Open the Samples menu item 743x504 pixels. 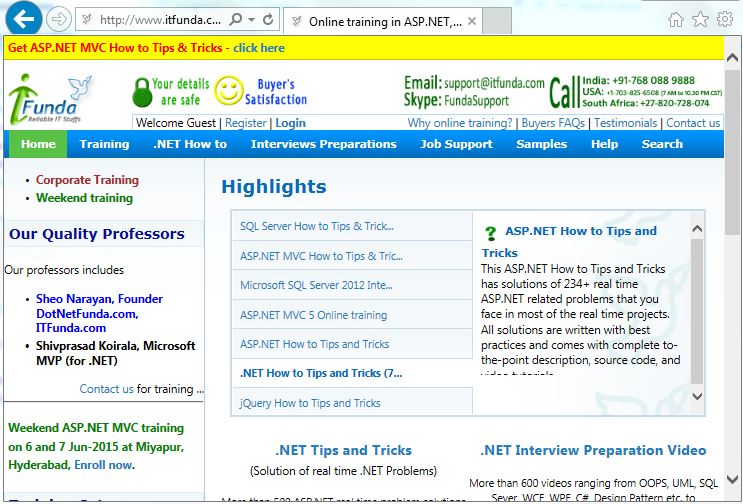pyautogui.click(x=542, y=144)
